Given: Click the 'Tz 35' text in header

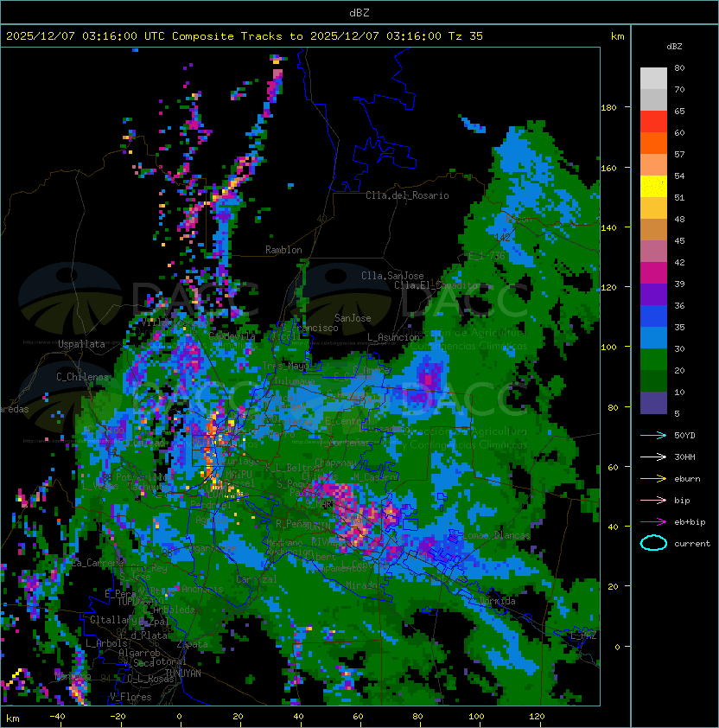Looking at the screenshot, I should point(466,36).
